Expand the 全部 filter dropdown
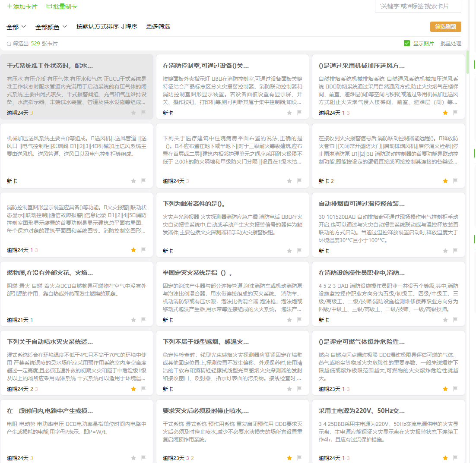476x463 pixels. pos(16,27)
